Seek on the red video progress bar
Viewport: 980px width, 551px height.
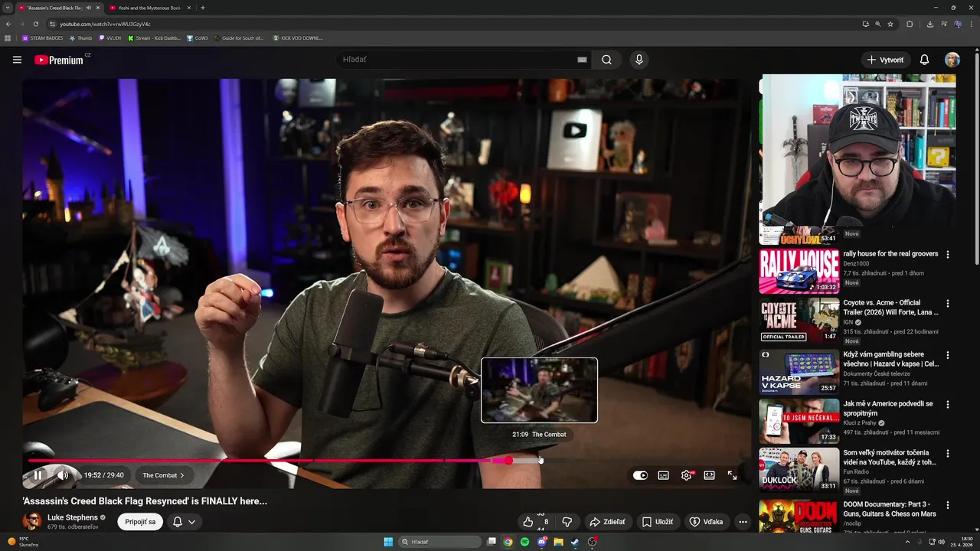(268, 461)
